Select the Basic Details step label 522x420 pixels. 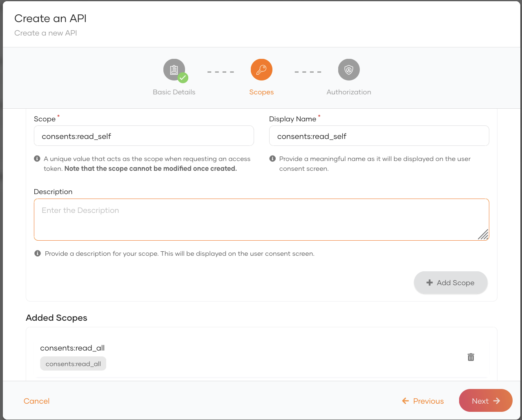174,92
